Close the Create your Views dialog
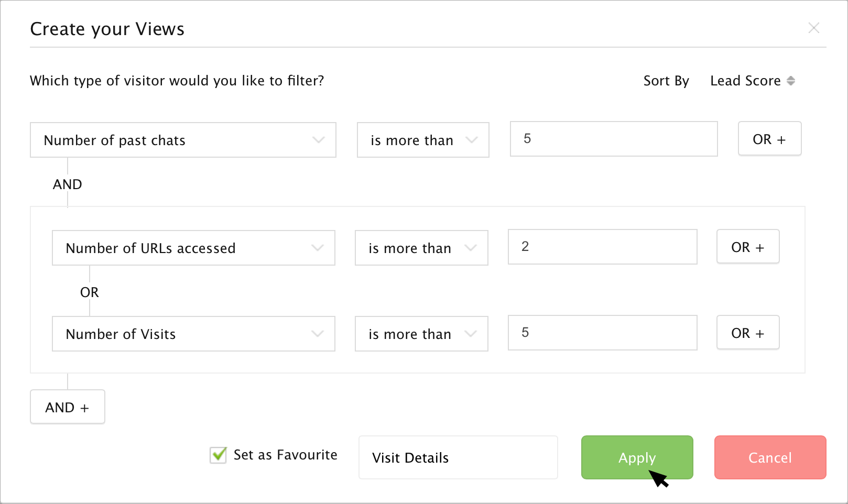This screenshot has height=504, width=848. coord(813,28)
